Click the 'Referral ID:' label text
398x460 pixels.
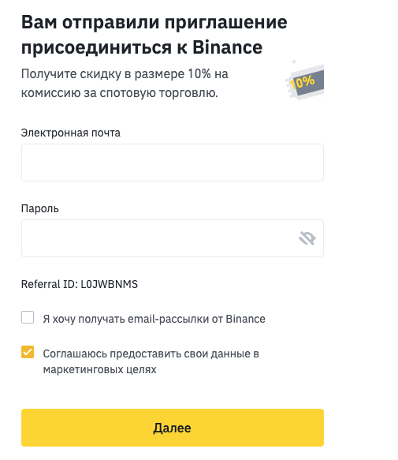tap(50, 284)
